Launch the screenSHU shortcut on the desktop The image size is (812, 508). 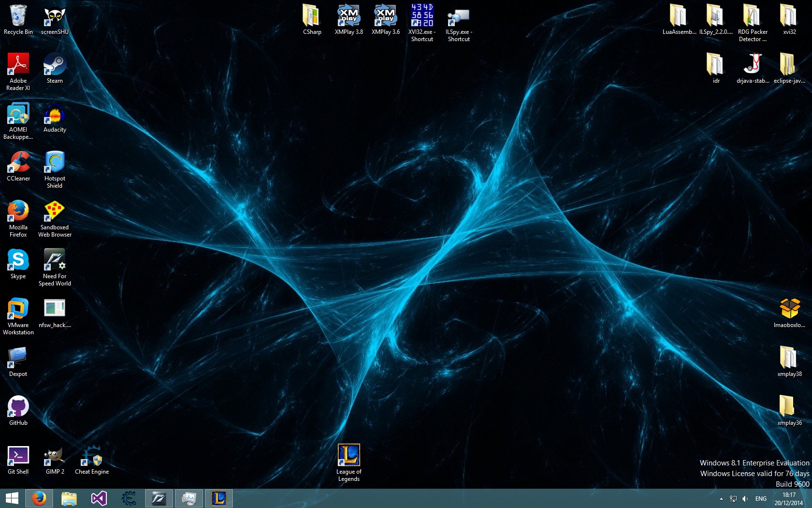pyautogui.click(x=55, y=20)
